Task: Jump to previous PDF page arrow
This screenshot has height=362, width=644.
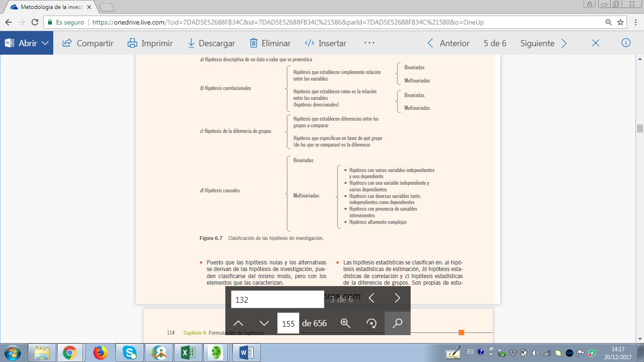Action: (x=239, y=323)
